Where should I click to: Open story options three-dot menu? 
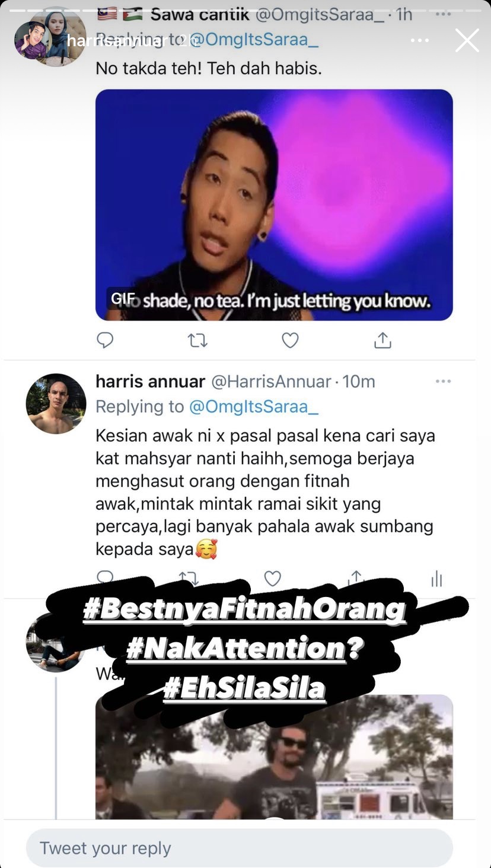click(x=420, y=40)
